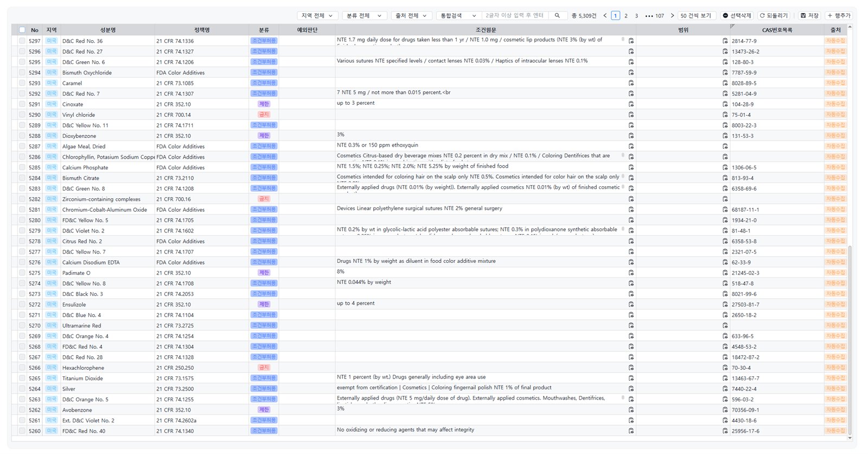868x454 pixels.
Task: Open the 분류 전체 category dropdown
Action: [364, 16]
